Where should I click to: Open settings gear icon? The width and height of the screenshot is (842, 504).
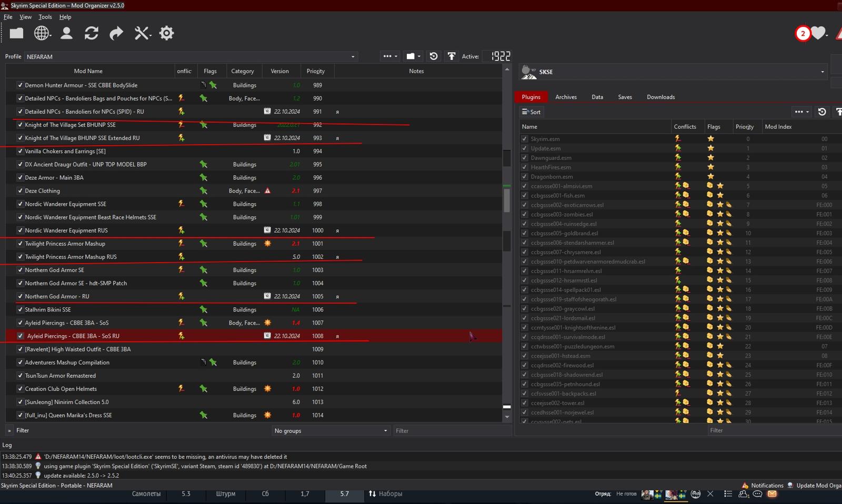coord(166,33)
